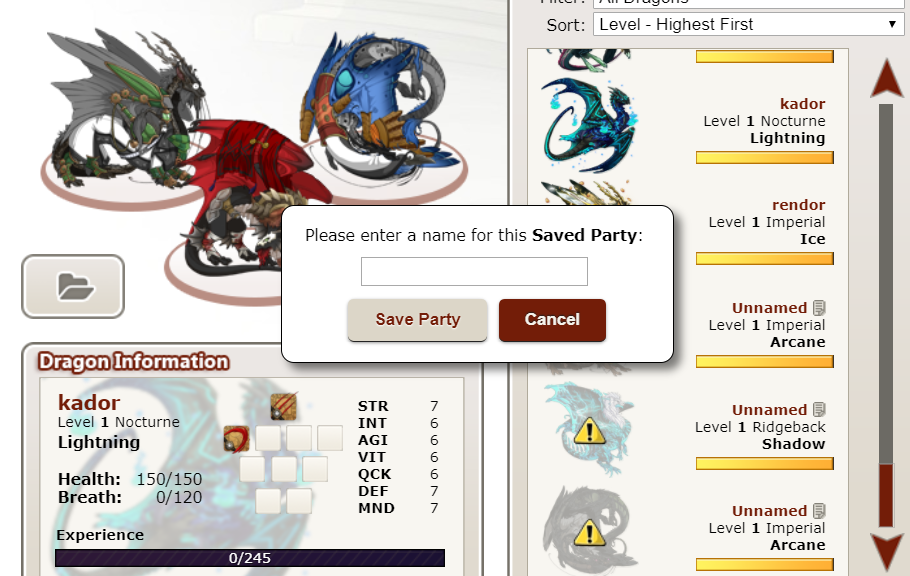This screenshot has width=910, height=576.
Task: Open the Filter dropdown above Sort
Action: coord(748,2)
